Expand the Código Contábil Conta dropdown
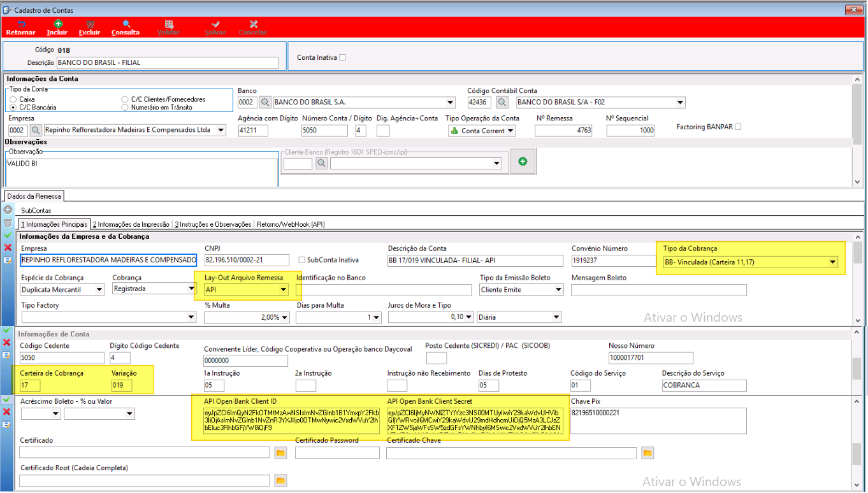Screen dimensions: 868x493 pyautogui.click(x=681, y=103)
